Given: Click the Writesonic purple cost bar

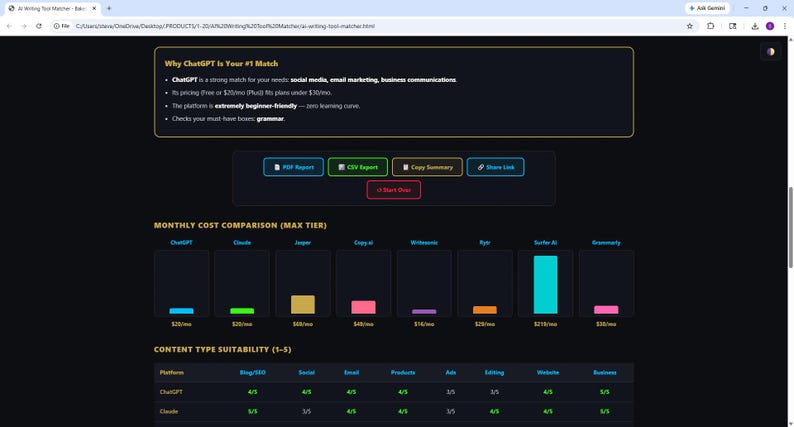Looking at the screenshot, I should (424, 312).
